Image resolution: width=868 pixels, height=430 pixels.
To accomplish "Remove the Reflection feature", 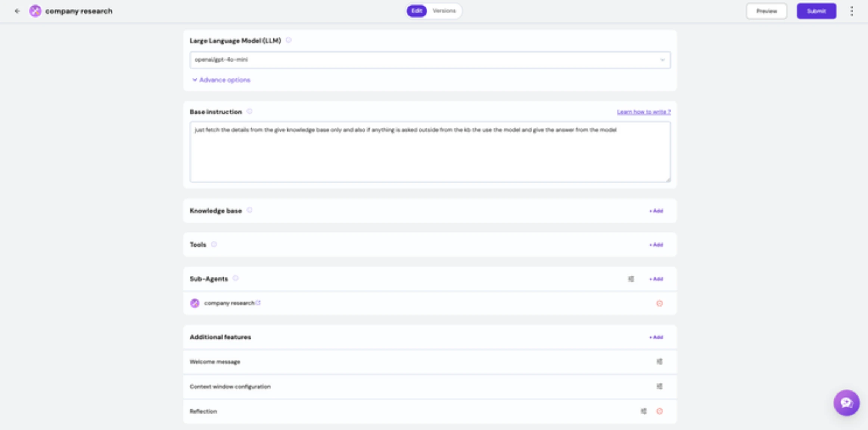I will coord(659,411).
